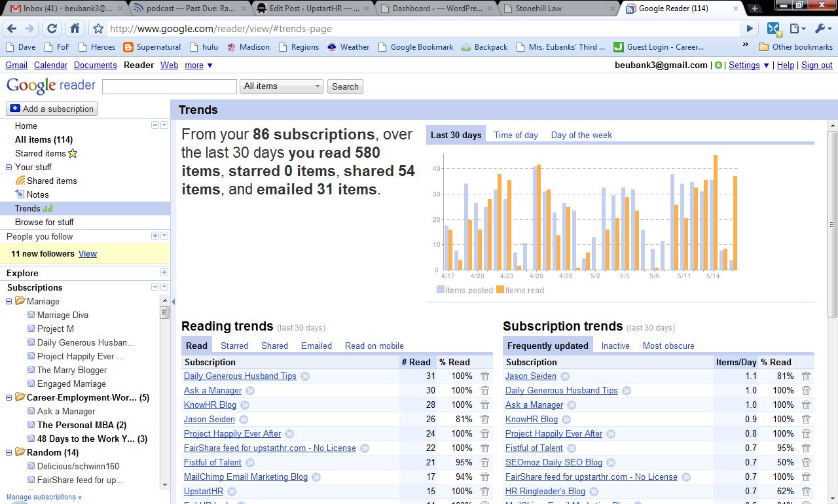
Task: Open Manage subscriptions link
Action: point(44,497)
